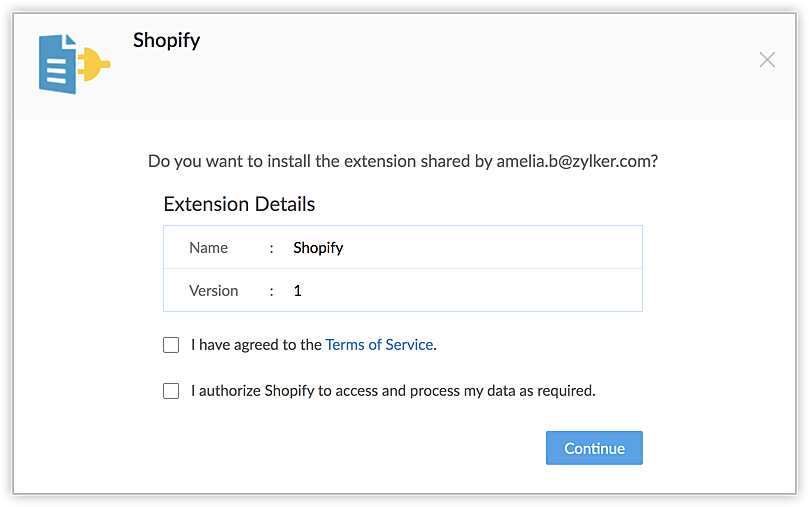
Task: Click the colon separator in the Version row
Action: [271, 291]
